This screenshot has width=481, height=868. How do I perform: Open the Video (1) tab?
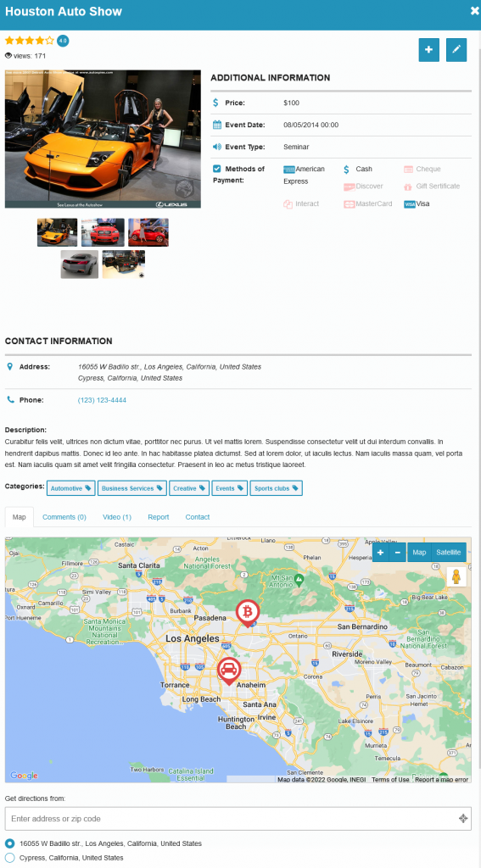pos(117,517)
